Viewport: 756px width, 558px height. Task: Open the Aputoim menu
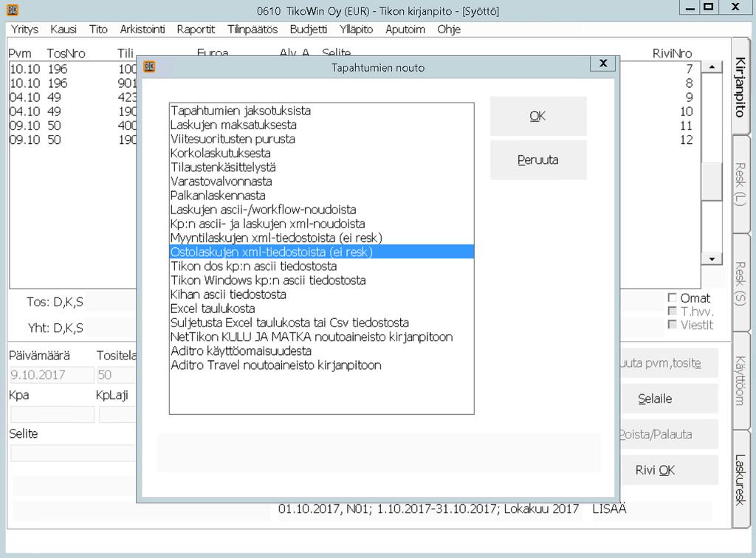[405, 30]
